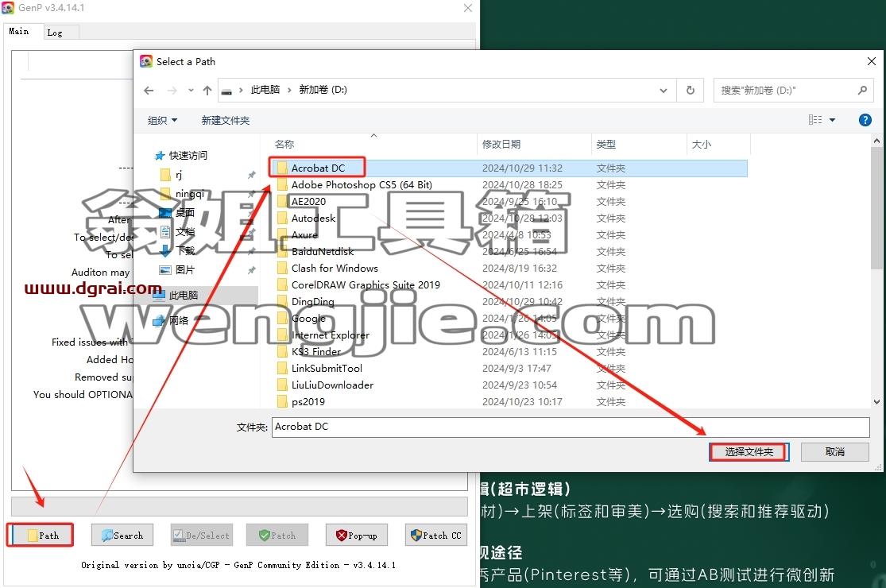Click the Path button in GenP
Image resolution: width=886 pixels, height=588 pixels.
[41, 535]
